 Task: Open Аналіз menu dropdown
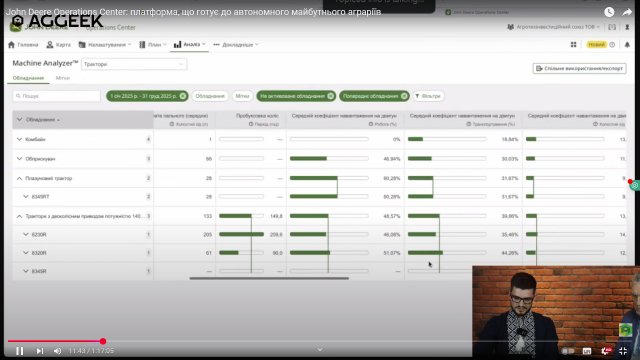coord(189,44)
